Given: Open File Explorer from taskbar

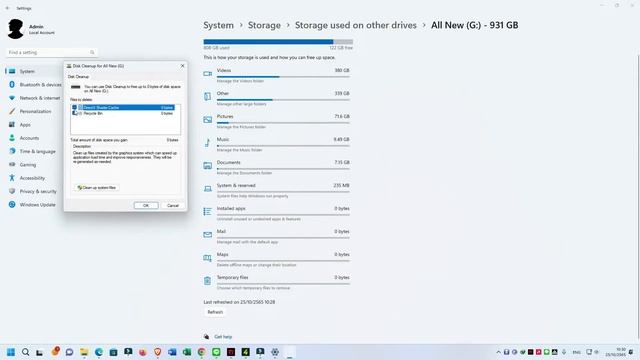Looking at the screenshot, I should (84, 352).
